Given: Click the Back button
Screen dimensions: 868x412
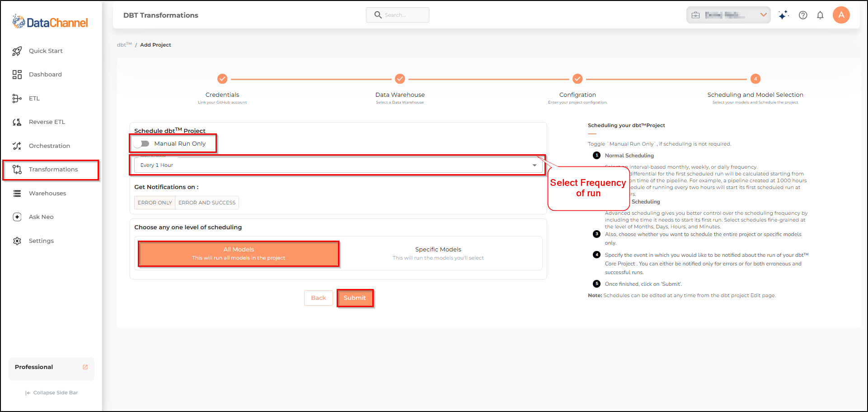Looking at the screenshot, I should coord(319,298).
